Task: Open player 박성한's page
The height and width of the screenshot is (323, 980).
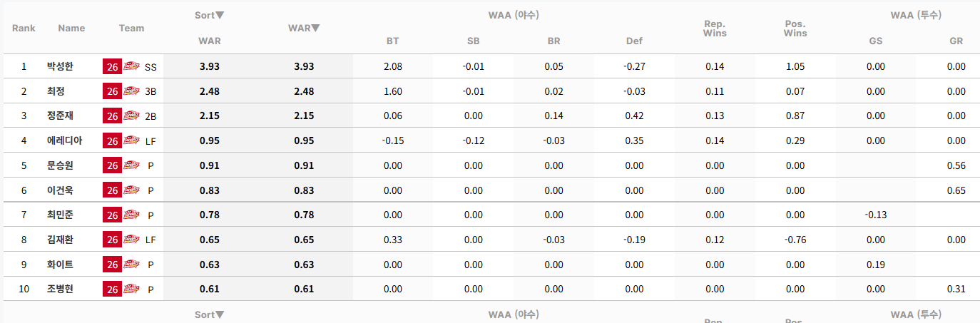Action: click(60, 66)
